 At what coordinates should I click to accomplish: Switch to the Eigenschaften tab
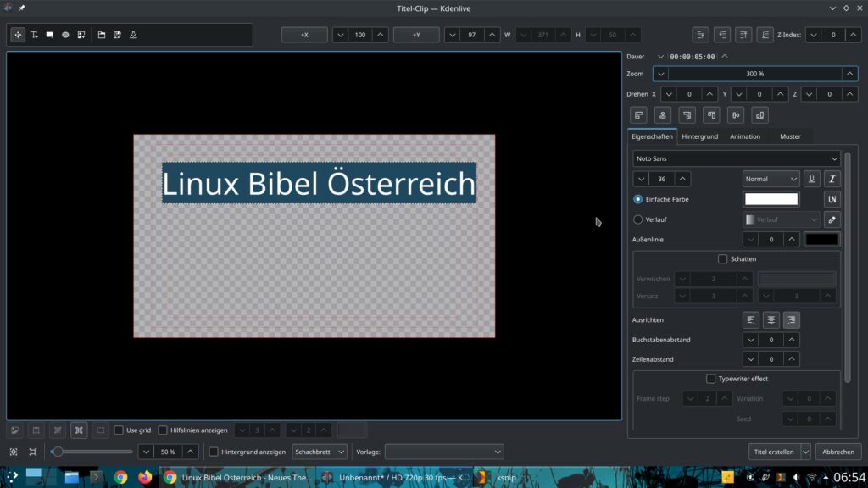click(x=652, y=136)
